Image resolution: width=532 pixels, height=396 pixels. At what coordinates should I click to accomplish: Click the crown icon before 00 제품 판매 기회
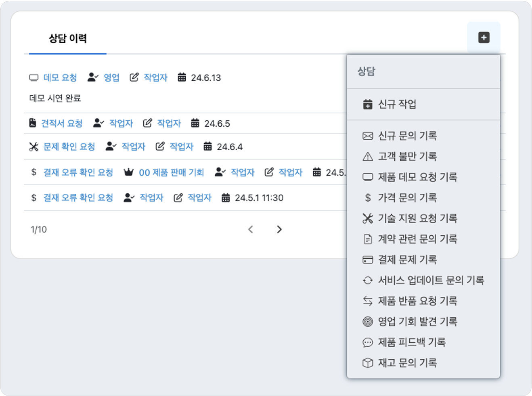(128, 172)
